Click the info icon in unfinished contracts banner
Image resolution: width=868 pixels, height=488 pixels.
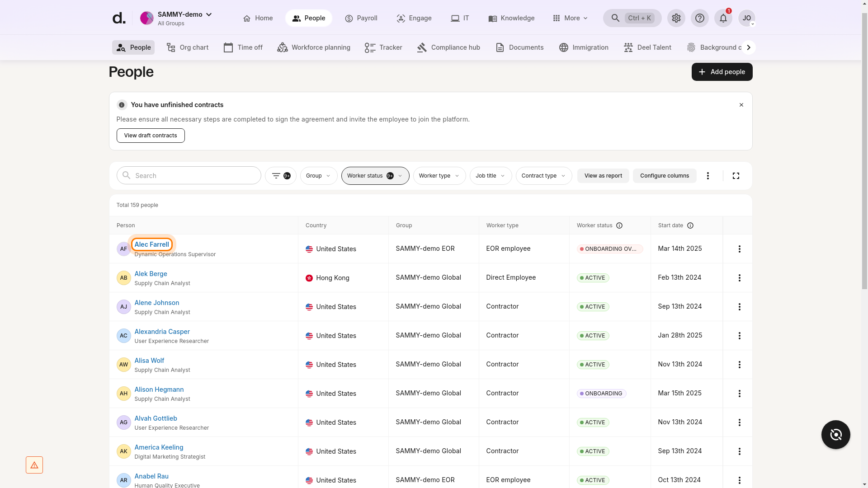(122, 105)
